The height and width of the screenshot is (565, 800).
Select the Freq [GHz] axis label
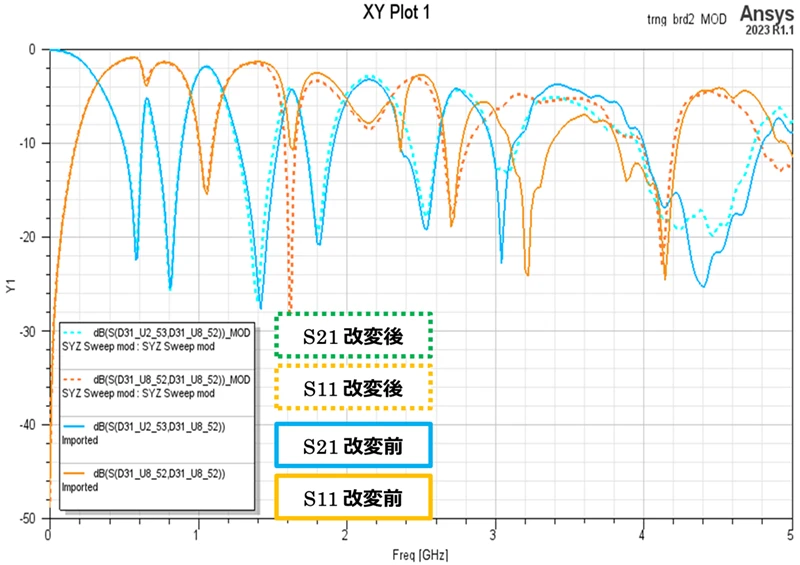pyautogui.click(x=419, y=552)
